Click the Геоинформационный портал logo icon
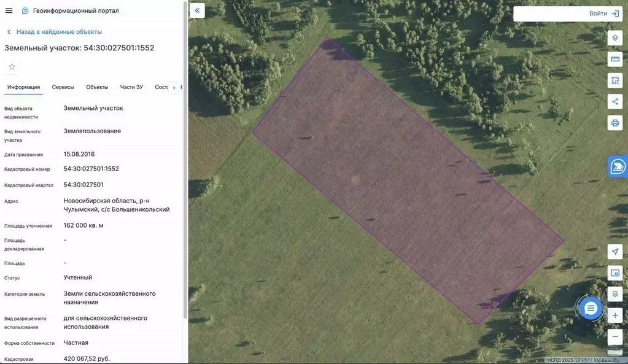628x364 pixels. 25,11
